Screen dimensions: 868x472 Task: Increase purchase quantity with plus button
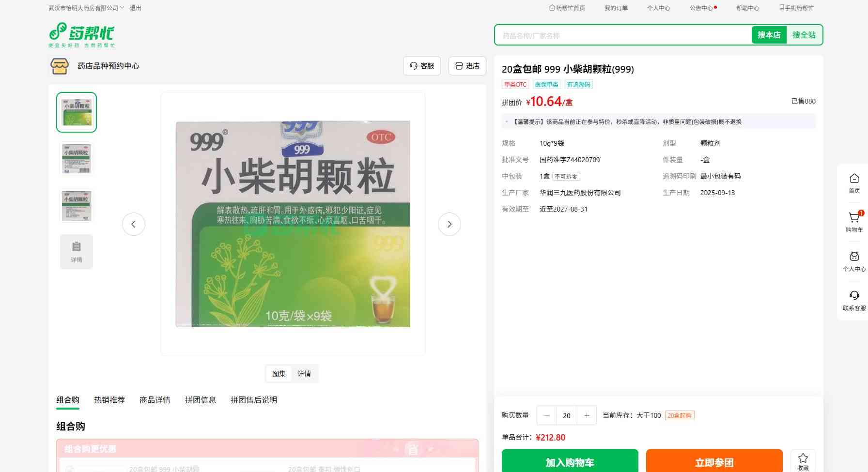click(x=587, y=415)
